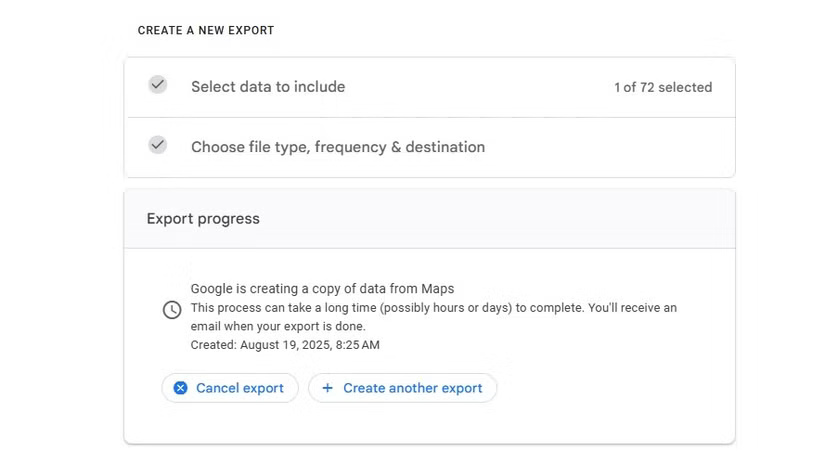Click the Created August 19, 2025 timestamp
This screenshot has height=476, width=825.
click(x=285, y=345)
